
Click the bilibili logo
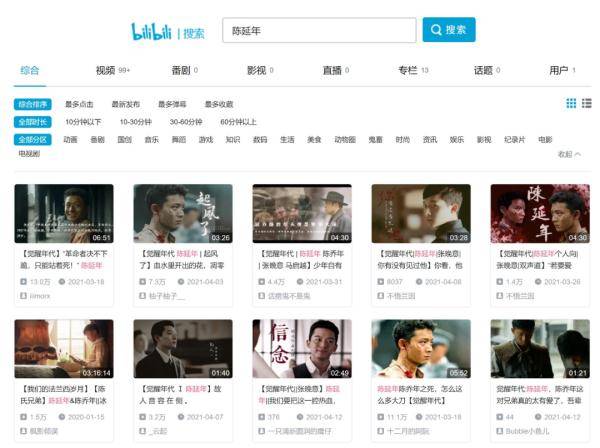[151, 31]
